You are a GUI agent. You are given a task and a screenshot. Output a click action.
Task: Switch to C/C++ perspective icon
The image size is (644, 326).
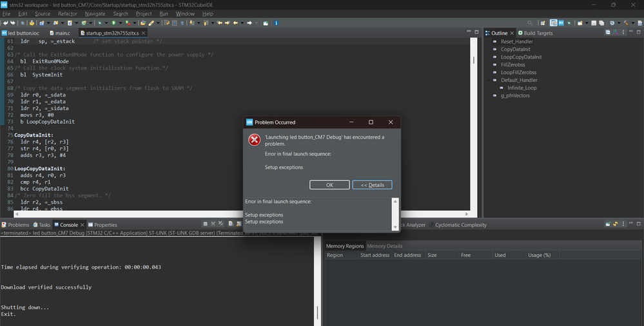coord(554,23)
